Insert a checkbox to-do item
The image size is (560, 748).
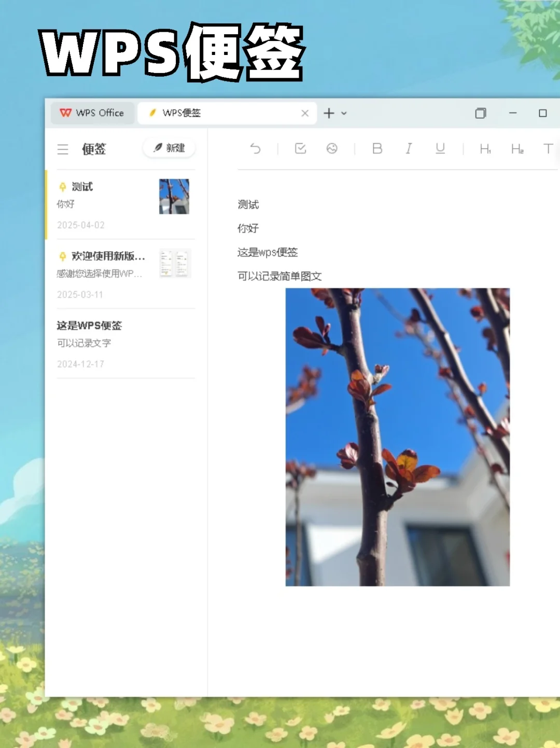coord(300,149)
